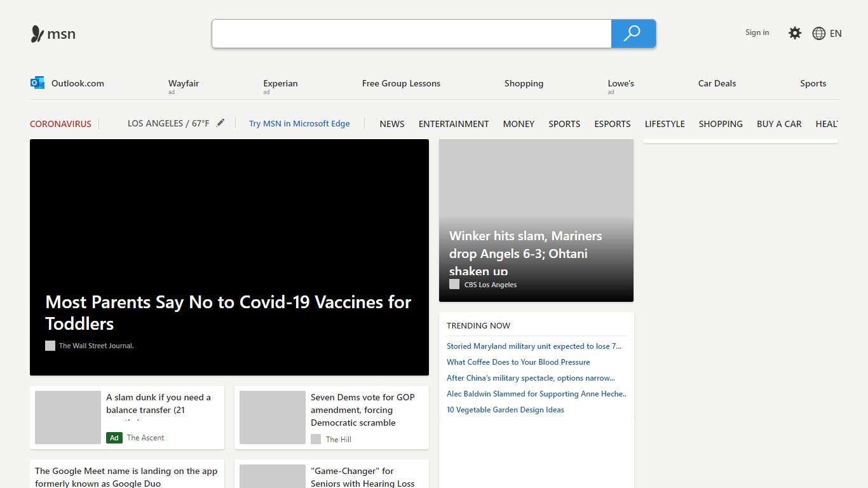The image size is (868, 488).
Task: Open the SPORTS section tab
Action: pyautogui.click(x=564, y=124)
